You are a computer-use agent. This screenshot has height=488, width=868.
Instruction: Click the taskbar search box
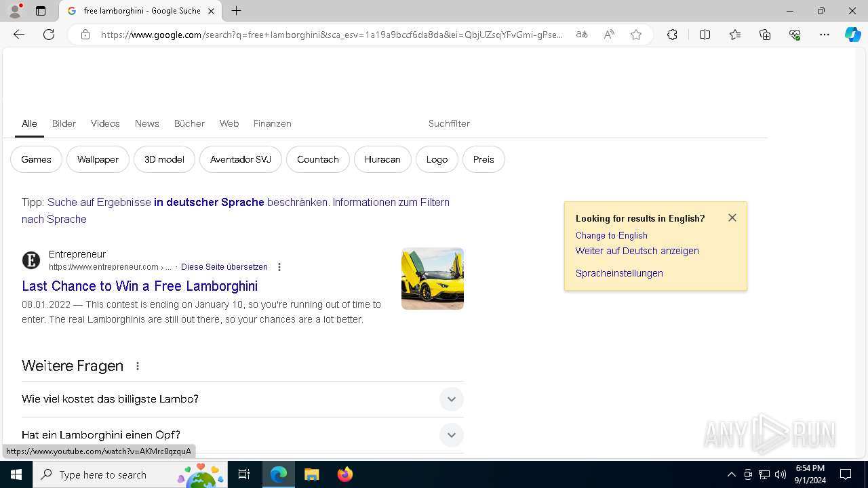[x=130, y=474]
